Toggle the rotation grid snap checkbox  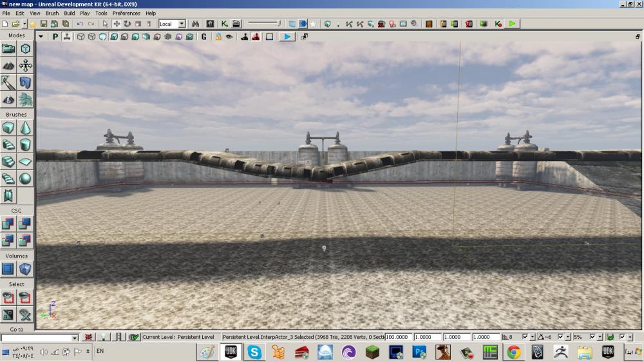pyautogui.click(x=560, y=337)
